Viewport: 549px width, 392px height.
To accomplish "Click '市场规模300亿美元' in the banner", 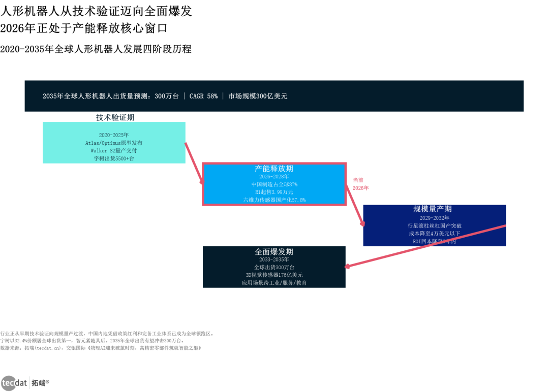I will [258, 96].
